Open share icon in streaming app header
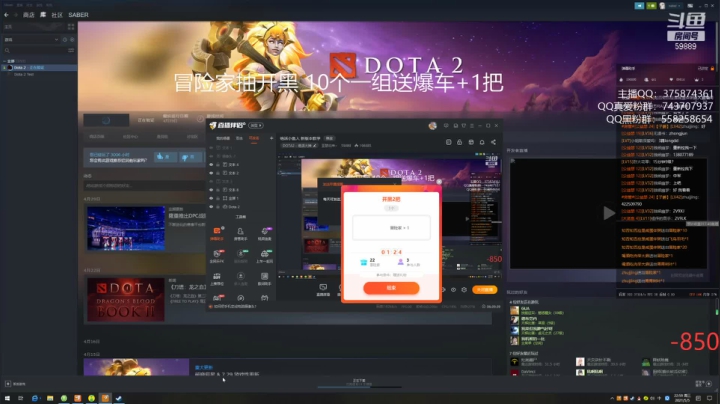Viewport: 720px width, 404px height. click(493, 142)
